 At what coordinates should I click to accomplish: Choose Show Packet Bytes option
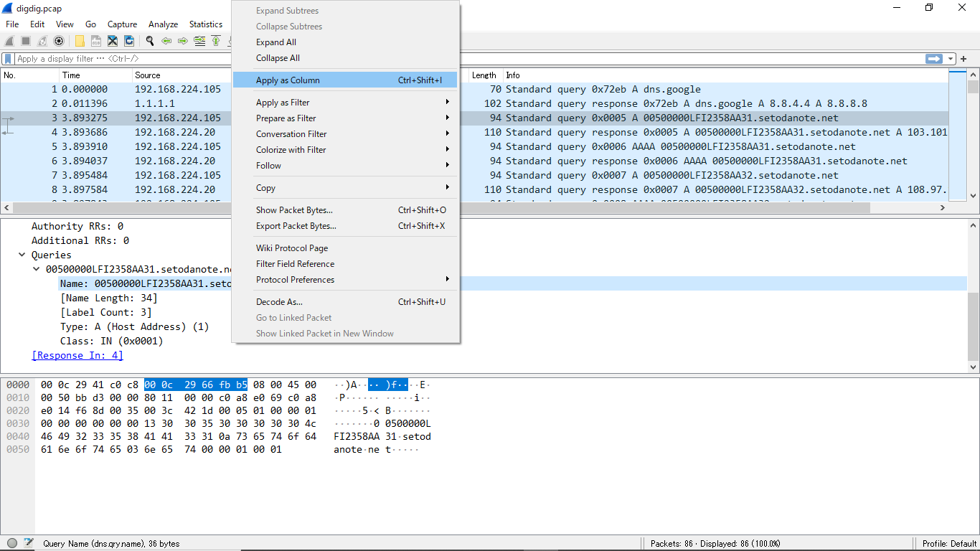346,210
